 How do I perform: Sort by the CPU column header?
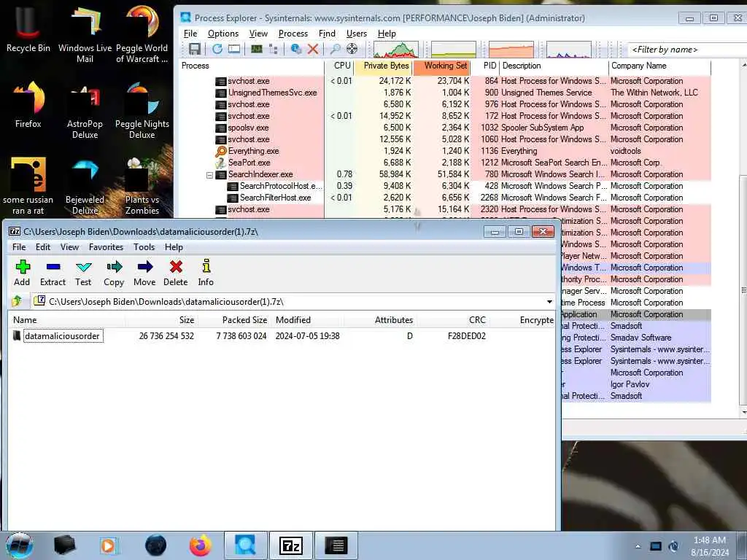click(340, 66)
